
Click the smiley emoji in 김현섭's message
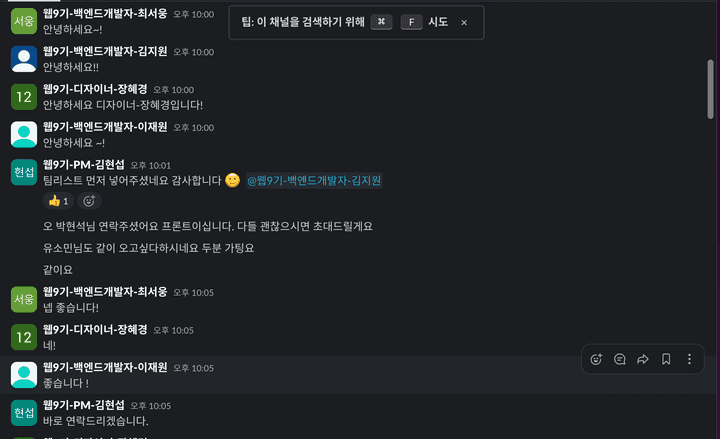click(232, 180)
